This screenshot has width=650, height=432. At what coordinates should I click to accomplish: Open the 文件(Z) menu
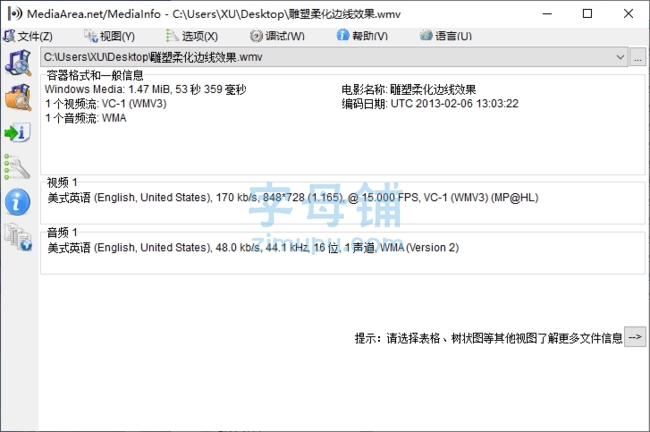[28, 36]
